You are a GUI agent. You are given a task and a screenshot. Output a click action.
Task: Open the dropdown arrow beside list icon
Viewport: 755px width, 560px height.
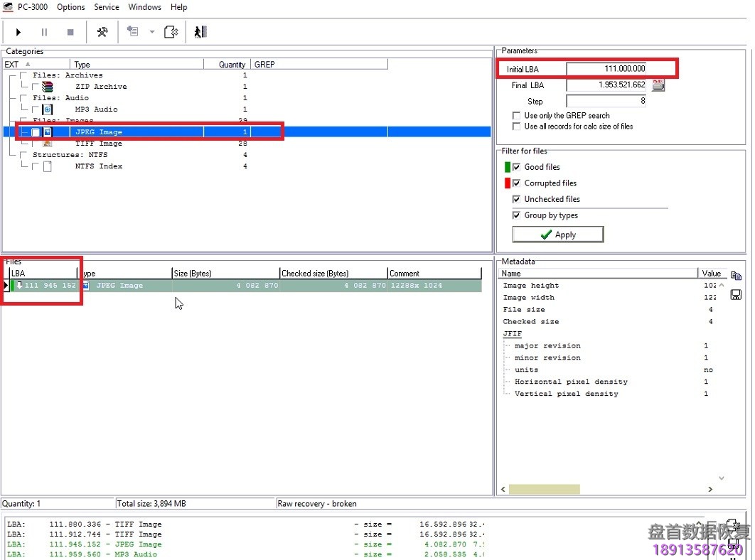(x=151, y=32)
